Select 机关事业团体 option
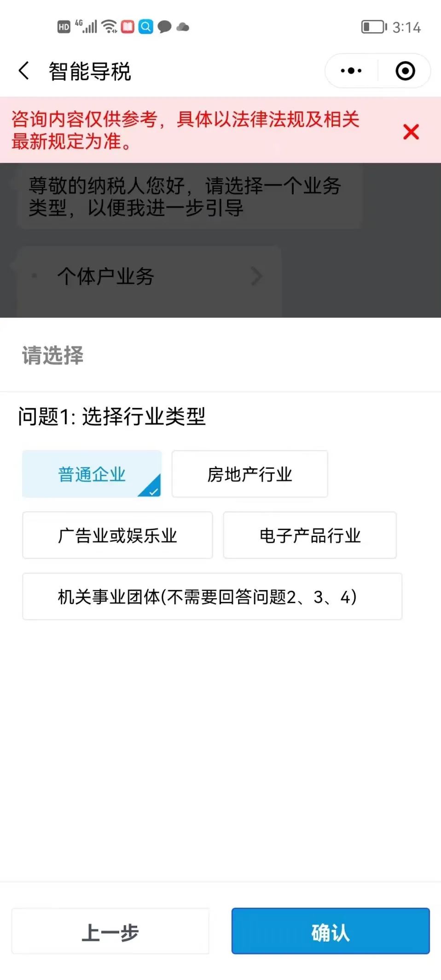The height and width of the screenshot is (980, 441). point(212,596)
